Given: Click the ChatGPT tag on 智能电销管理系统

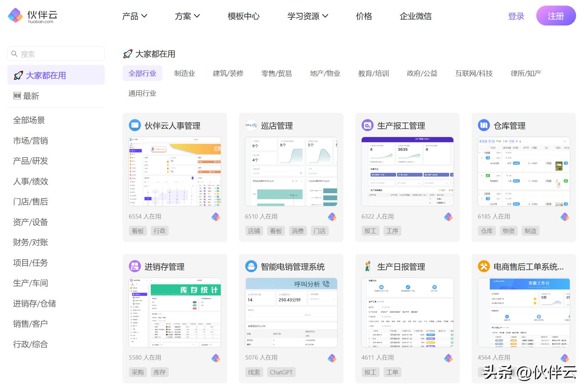Looking at the screenshot, I should 281,372.
